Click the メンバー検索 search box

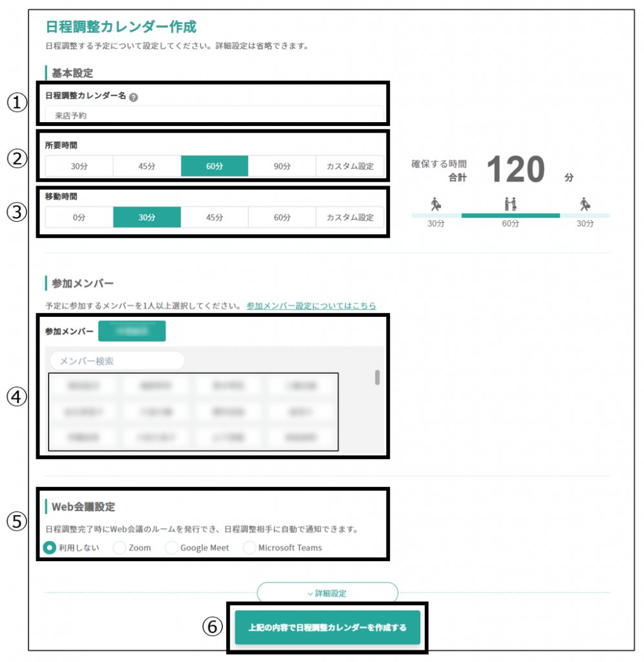point(117,361)
